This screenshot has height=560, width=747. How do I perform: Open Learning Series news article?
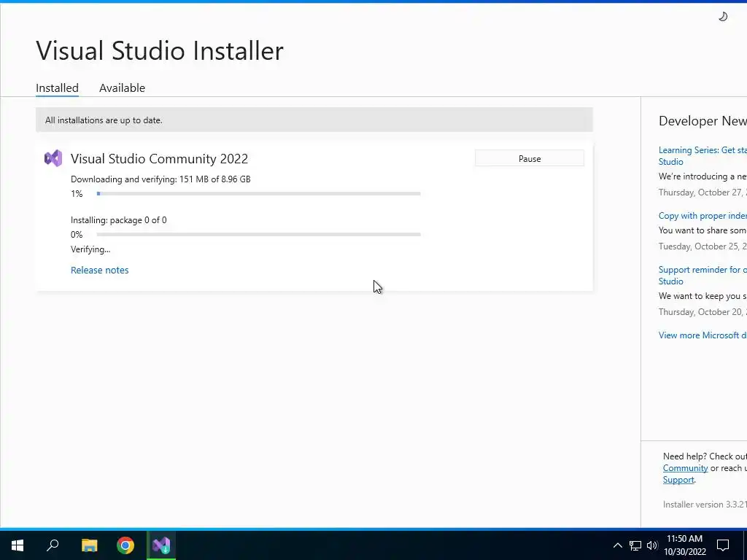click(703, 156)
